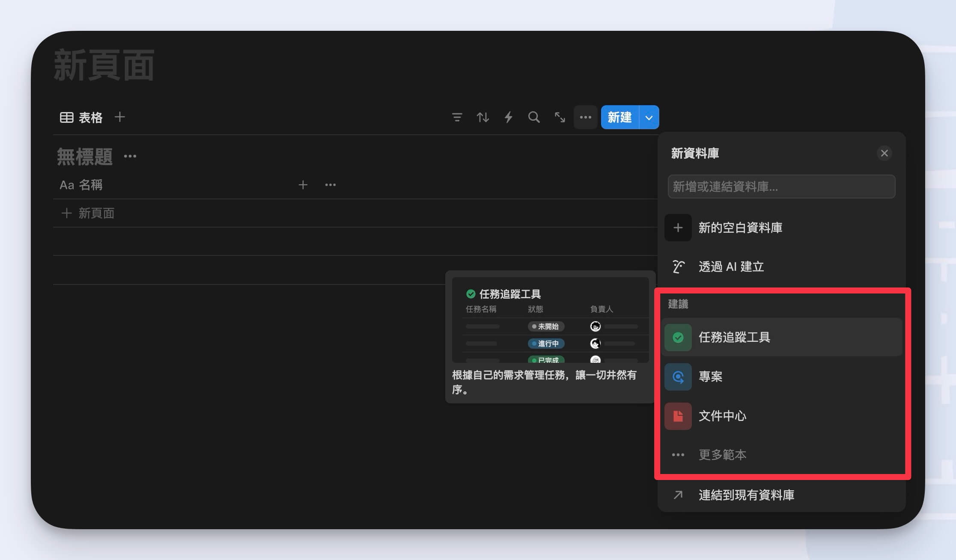Viewport: 956px width, 560px height.
Task: Open the options dots beside 無標題
Action: 130,156
